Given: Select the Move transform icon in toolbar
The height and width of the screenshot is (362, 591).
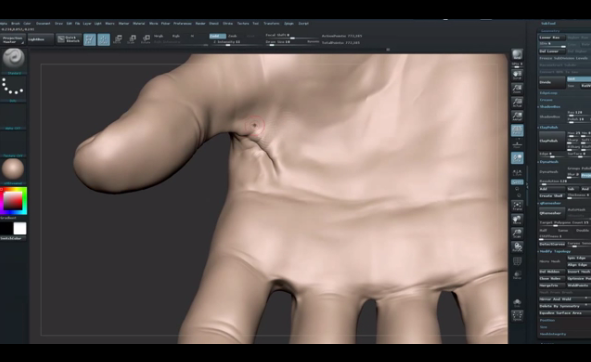Looking at the screenshot, I should point(117,39).
